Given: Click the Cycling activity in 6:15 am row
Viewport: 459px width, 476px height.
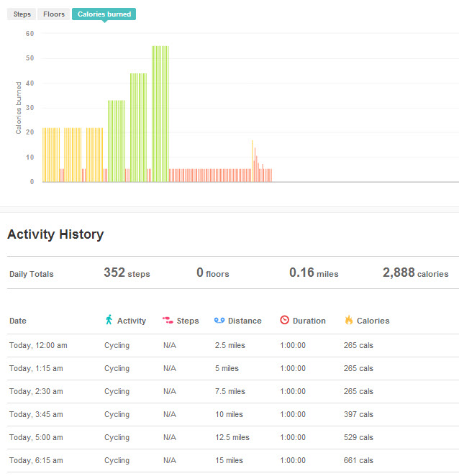Looking at the screenshot, I should pyautogui.click(x=117, y=461).
